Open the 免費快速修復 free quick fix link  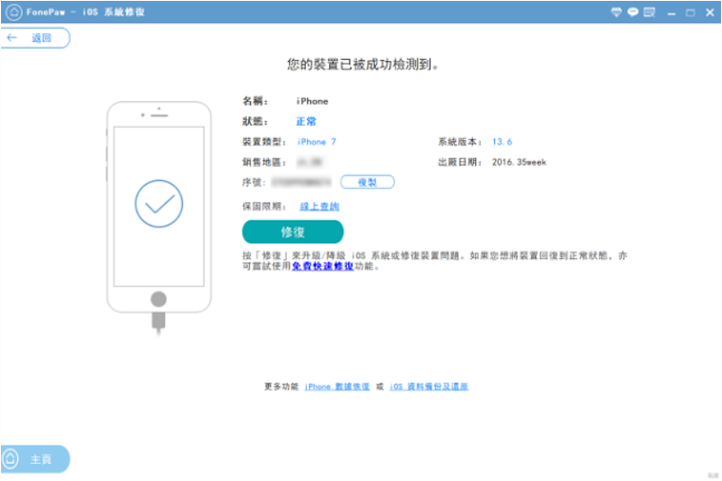point(322,268)
